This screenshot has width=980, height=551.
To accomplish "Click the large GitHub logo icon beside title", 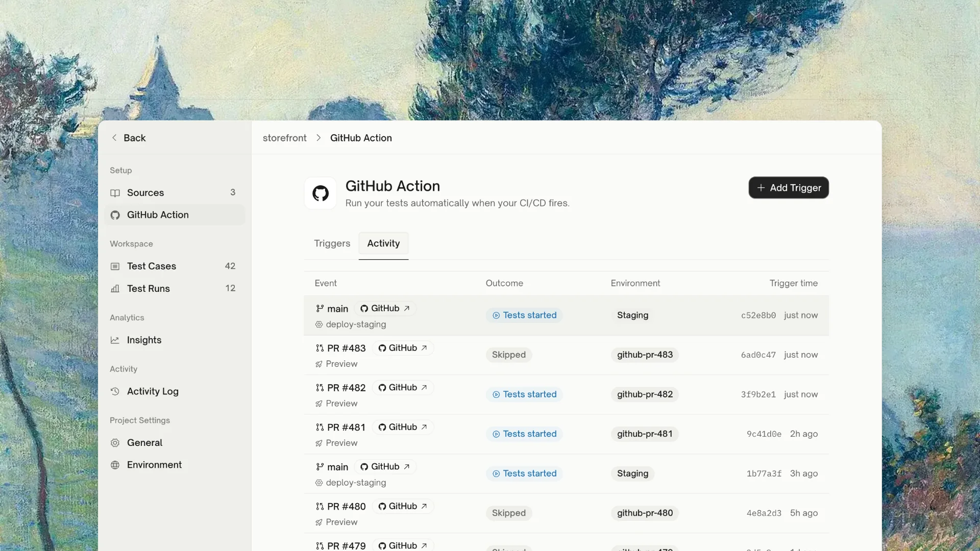I will tap(321, 193).
